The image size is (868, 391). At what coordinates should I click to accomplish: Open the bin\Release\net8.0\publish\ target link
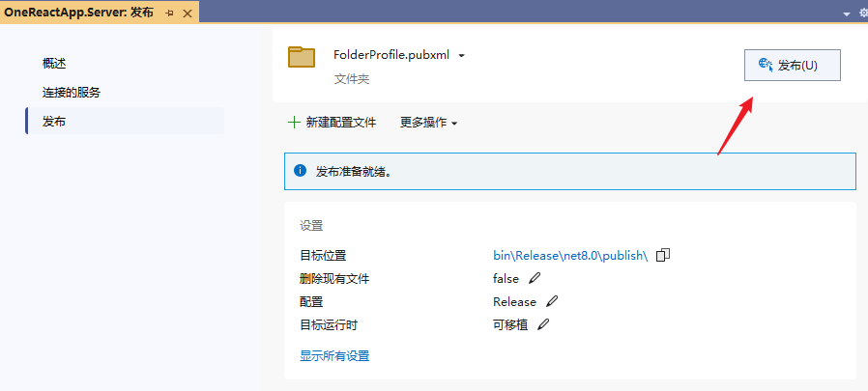point(570,256)
